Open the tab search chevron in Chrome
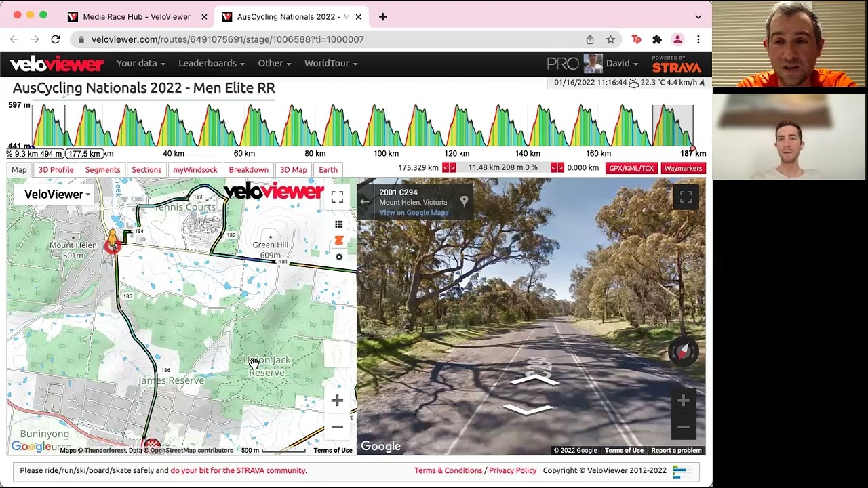The height and width of the screenshot is (488, 868). (698, 16)
